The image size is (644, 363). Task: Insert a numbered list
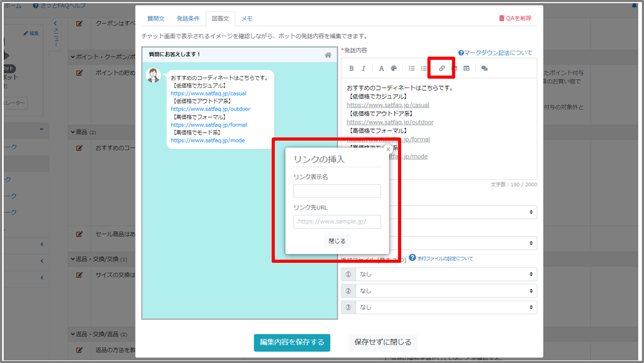(x=424, y=68)
